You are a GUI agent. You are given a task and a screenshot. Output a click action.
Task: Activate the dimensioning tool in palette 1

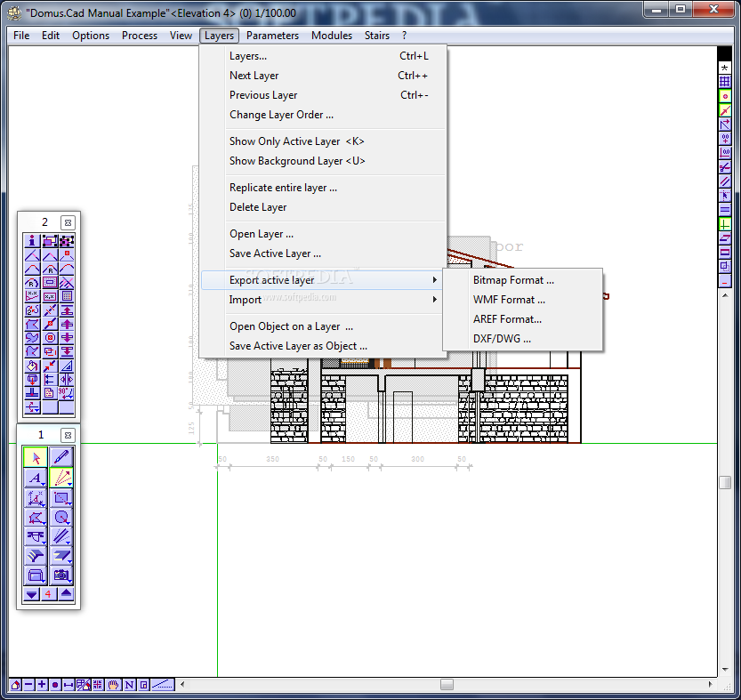click(x=36, y=498)
